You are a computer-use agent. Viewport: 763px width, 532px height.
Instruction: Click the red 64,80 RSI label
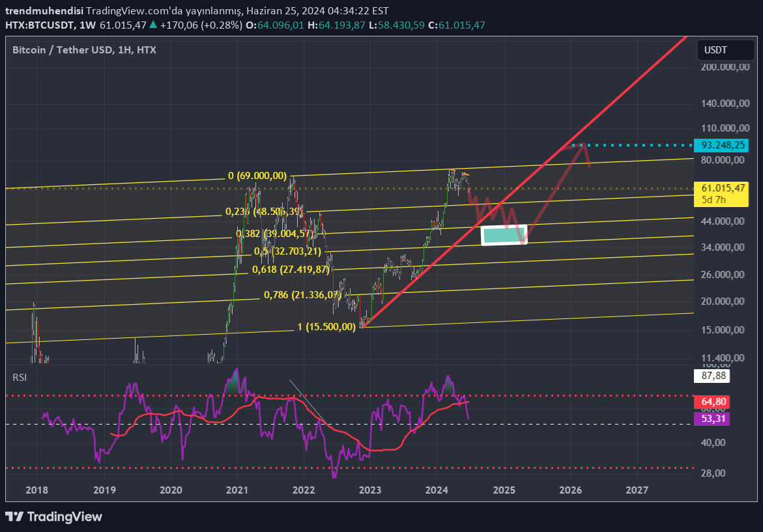click(x=712, y=402)
